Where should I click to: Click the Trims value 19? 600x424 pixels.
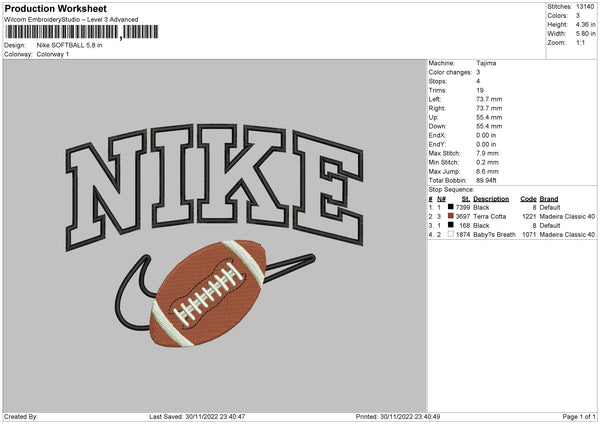coord(480,90)
